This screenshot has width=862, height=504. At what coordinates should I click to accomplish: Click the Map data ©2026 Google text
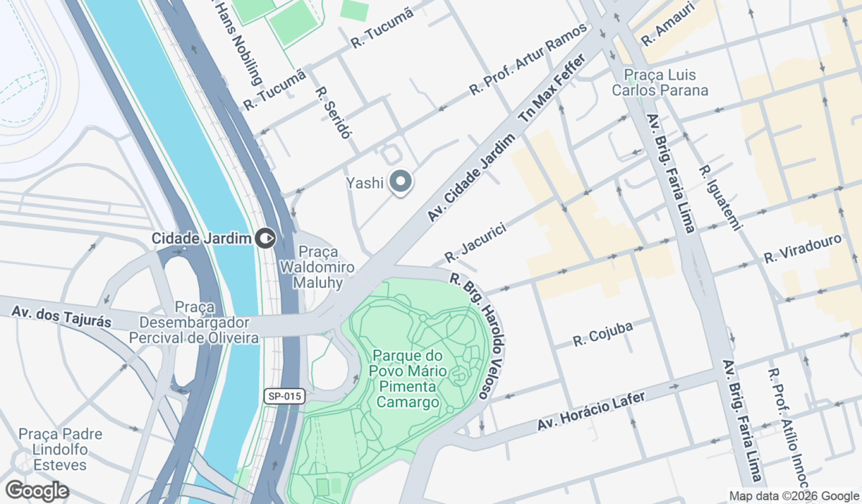[794, 496]
